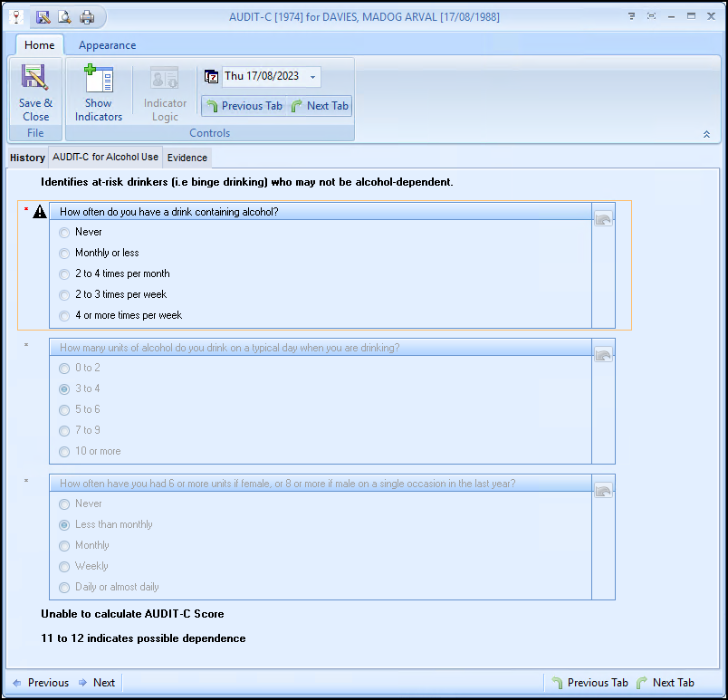Click the print preview magnifier icon
This screenshot has height=700, width=728.
point(65,16)
